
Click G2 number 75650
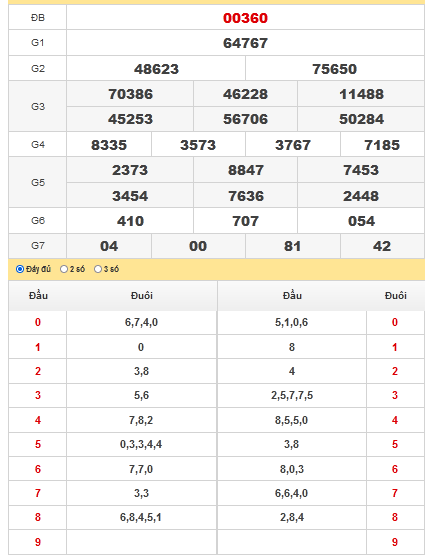tap(334, 69)
